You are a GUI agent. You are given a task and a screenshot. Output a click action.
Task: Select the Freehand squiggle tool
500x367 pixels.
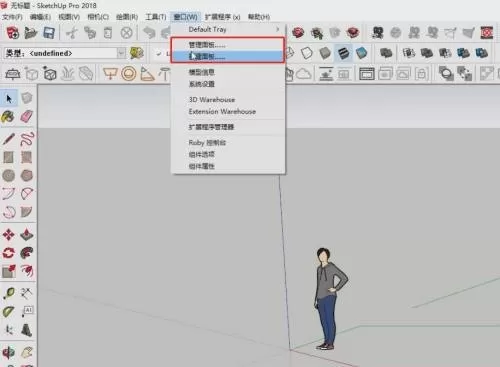27,139
